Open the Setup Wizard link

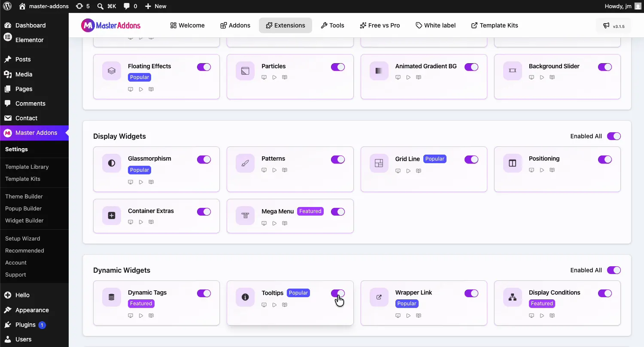(22, 238)
